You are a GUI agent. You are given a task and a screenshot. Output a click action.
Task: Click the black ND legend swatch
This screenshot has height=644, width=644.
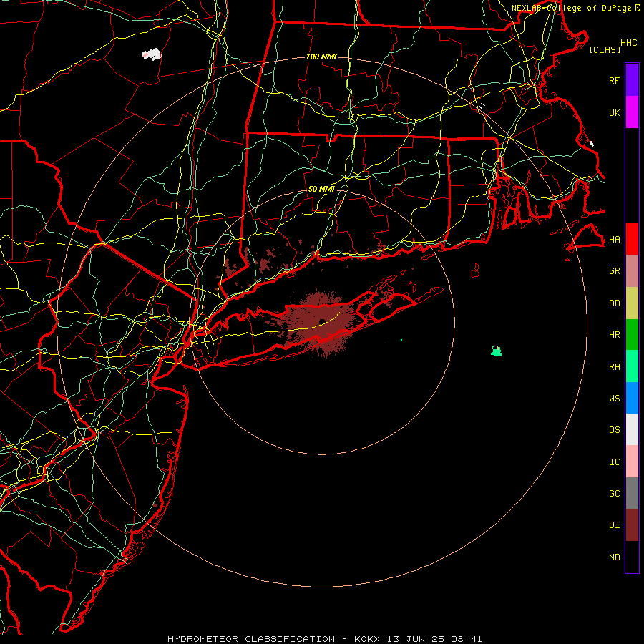(x=632, y=557)
